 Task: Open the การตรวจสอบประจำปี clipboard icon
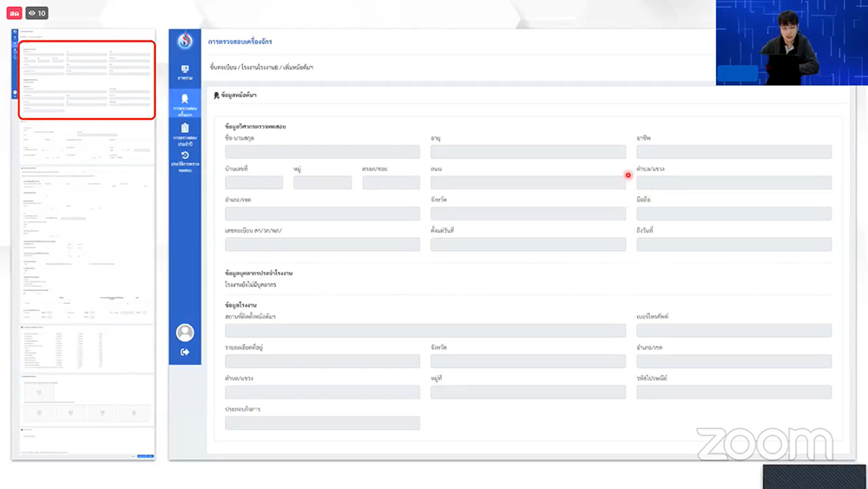[185, 133]
